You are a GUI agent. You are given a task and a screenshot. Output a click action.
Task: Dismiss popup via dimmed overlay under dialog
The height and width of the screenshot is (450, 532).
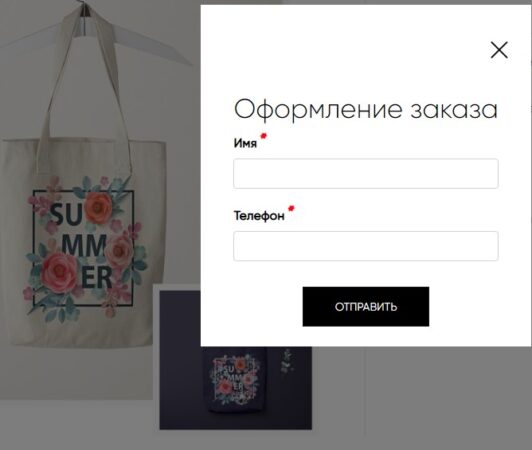[x=448, y=397]
